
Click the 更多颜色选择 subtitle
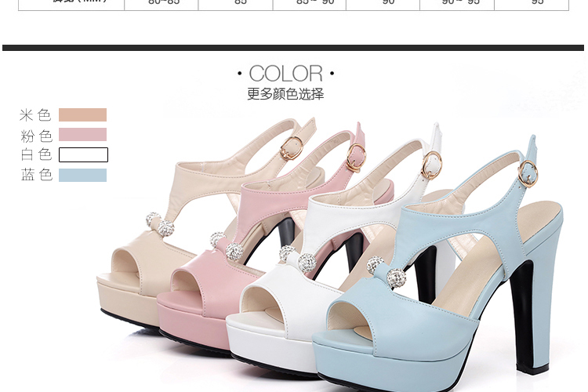[x=285, y=94]
